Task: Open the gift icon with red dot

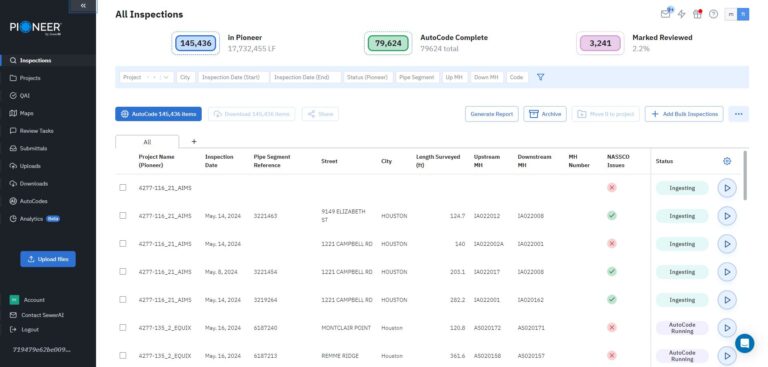Action: tap(697, 14)
